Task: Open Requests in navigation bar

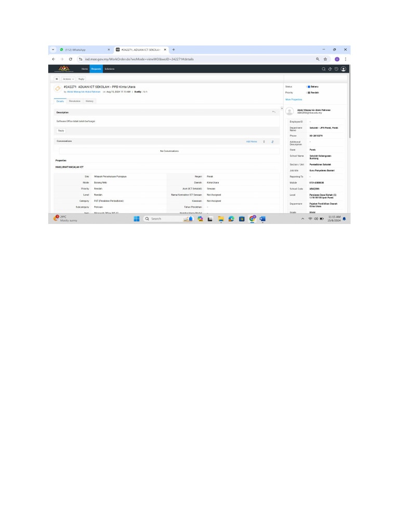Action: (x=96, y=69)
